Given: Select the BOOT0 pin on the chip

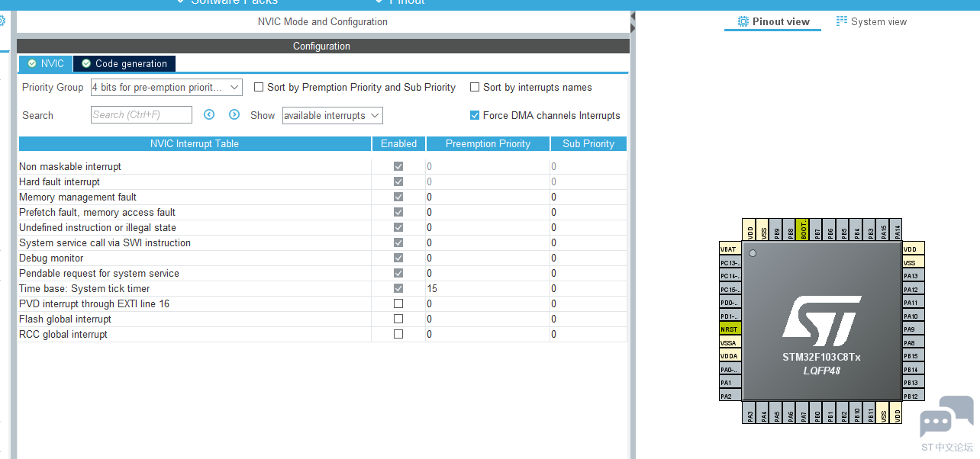Looking at the screenshot, I should [803, 230].
